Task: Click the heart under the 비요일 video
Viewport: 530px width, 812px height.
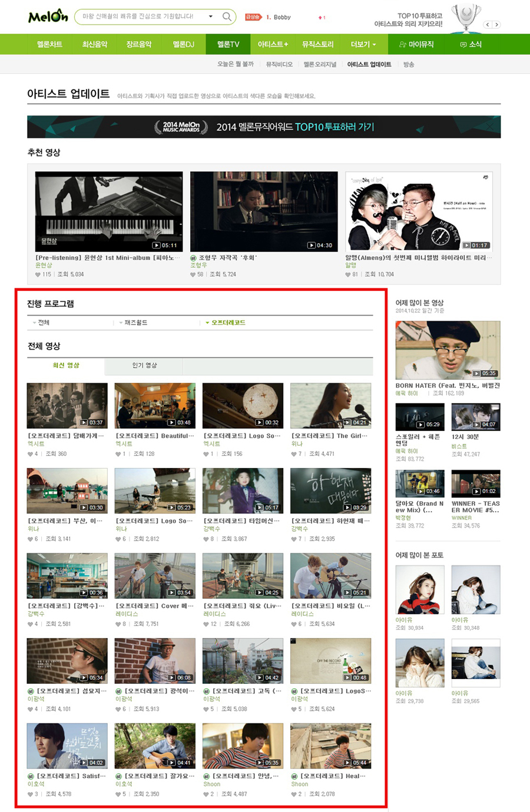Action: (294, 624)
